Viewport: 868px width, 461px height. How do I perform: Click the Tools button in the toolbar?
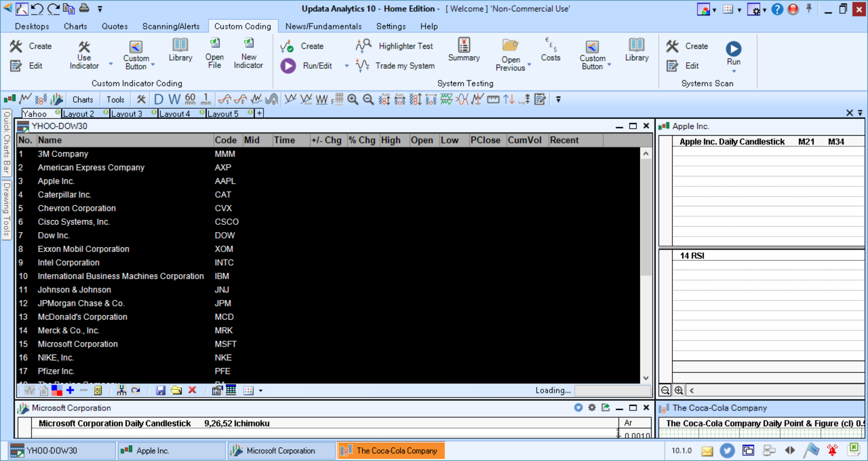point(115,100)
